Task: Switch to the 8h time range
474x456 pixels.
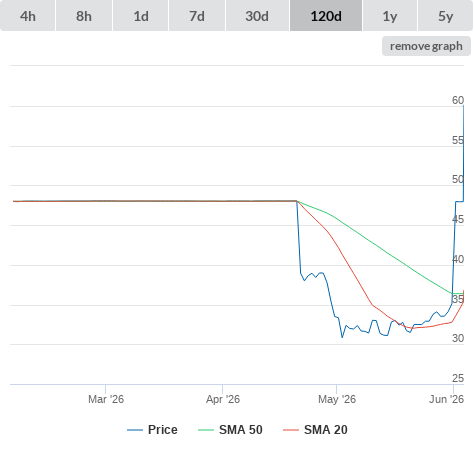Action: click(x=84, y=16)
